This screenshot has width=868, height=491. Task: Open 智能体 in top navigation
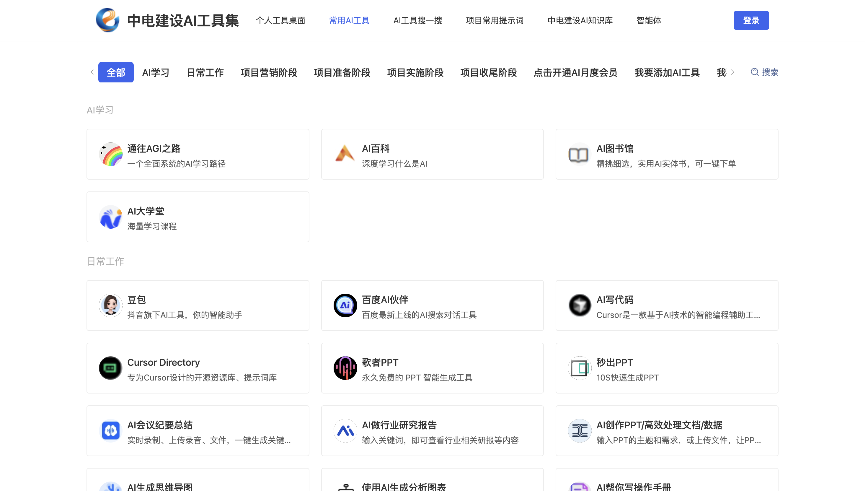(x=650, y=21)
